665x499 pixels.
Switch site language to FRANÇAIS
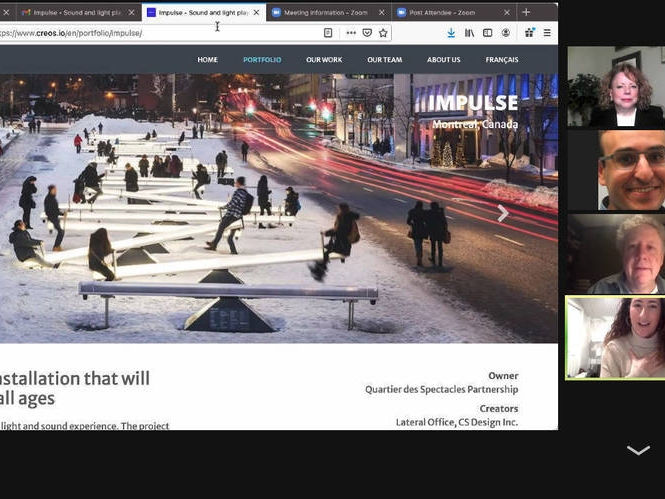[502, 60]
